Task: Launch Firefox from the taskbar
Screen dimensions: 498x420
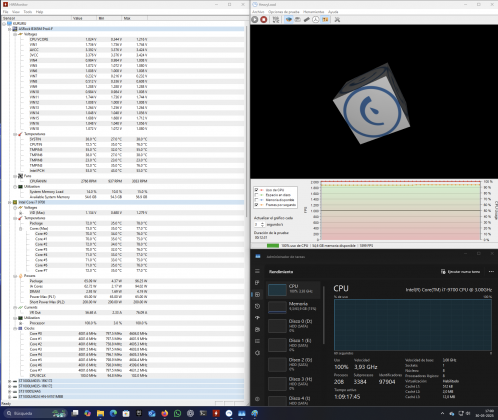Action: point(165,413)
